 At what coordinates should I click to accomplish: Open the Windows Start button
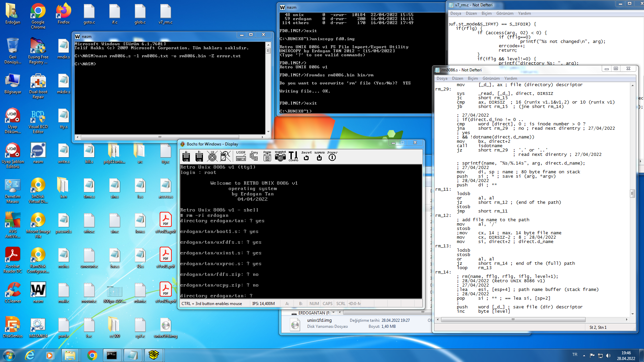pyautogui.click(x=9, y=355)
